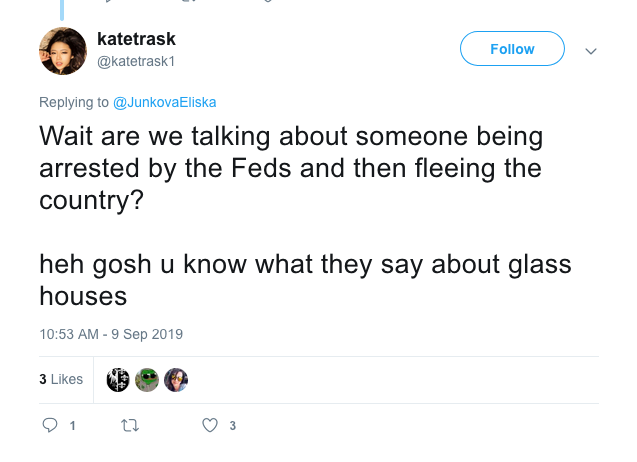This screenshot has width=637, height=462.
Task: Open the black-and-white liker avatar
Action: [x=118, y=380]
